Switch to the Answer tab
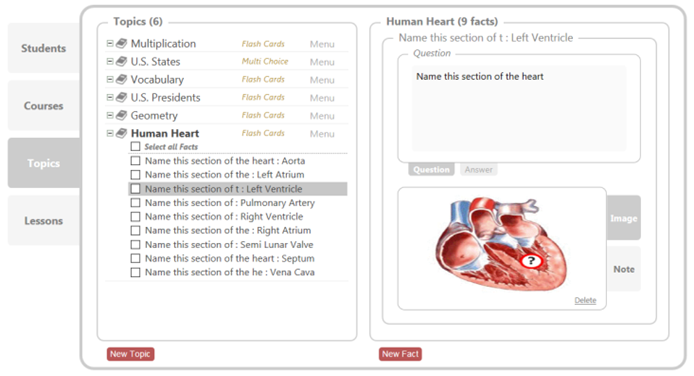Image resolution: width=694 pixels, height=376 pixels. coord(478,169)
